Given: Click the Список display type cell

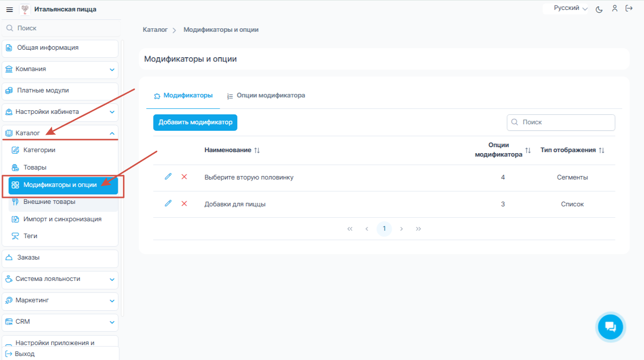Looking at the screenshot, I should 572,204.
